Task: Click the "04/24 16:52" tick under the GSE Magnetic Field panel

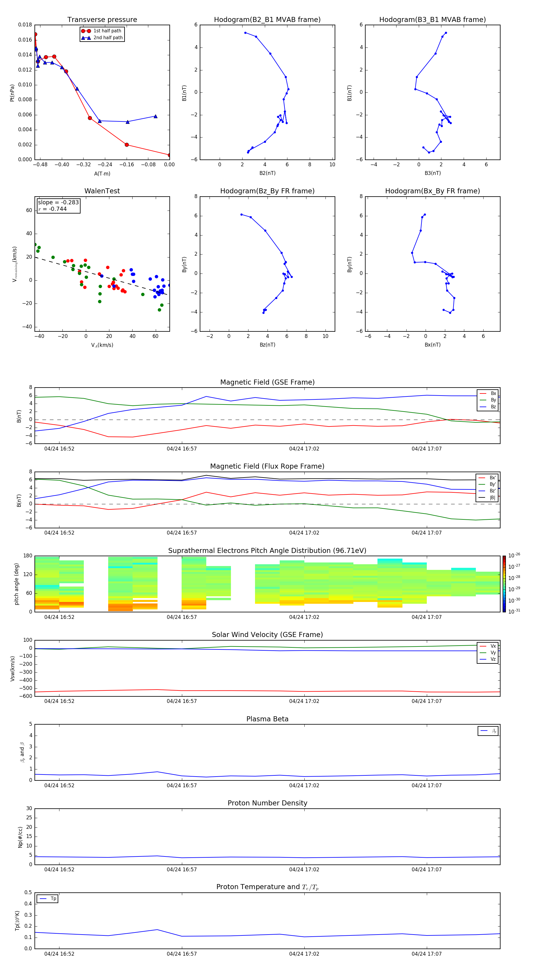Action: tap(59, 449)
